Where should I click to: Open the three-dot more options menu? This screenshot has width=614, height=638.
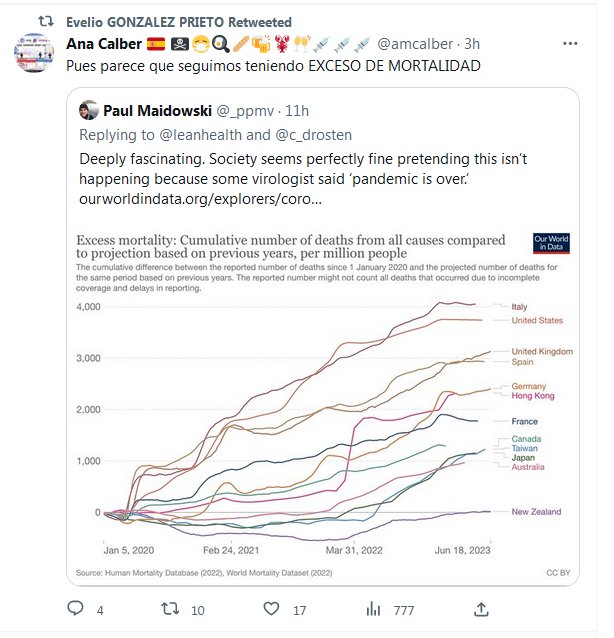[x=569, y=44]
